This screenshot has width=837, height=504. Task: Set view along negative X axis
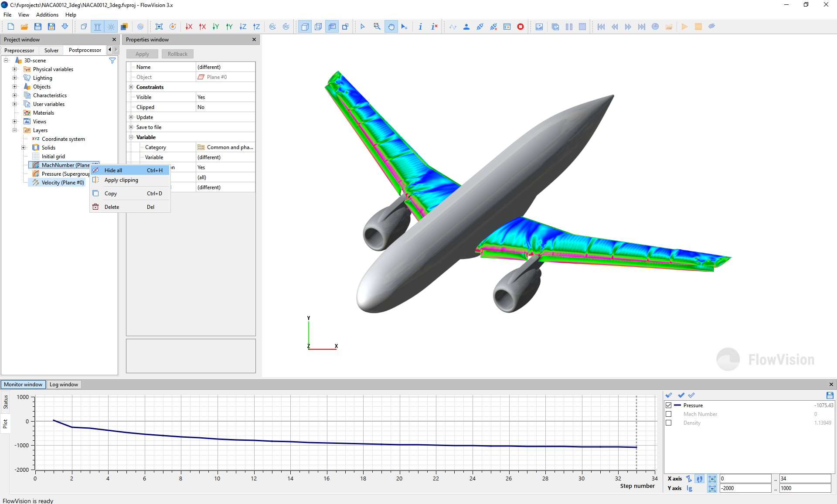[189, 27]
